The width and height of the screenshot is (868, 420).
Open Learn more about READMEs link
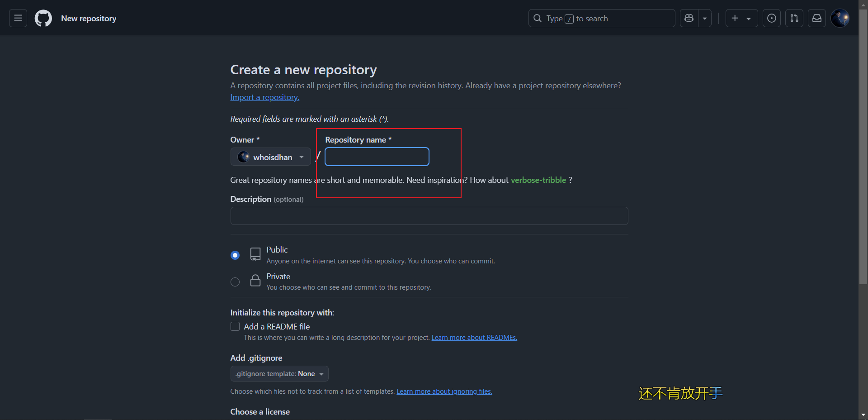[474, 338]
